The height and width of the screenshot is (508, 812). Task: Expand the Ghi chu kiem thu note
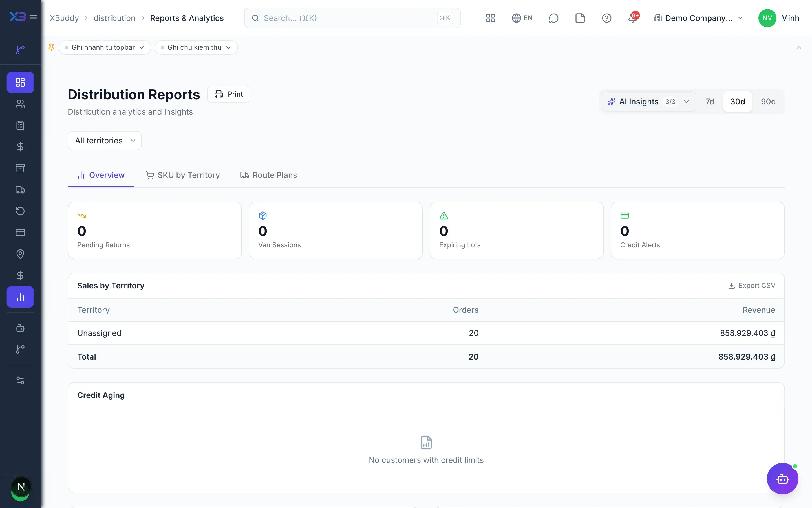click(196, 47)
